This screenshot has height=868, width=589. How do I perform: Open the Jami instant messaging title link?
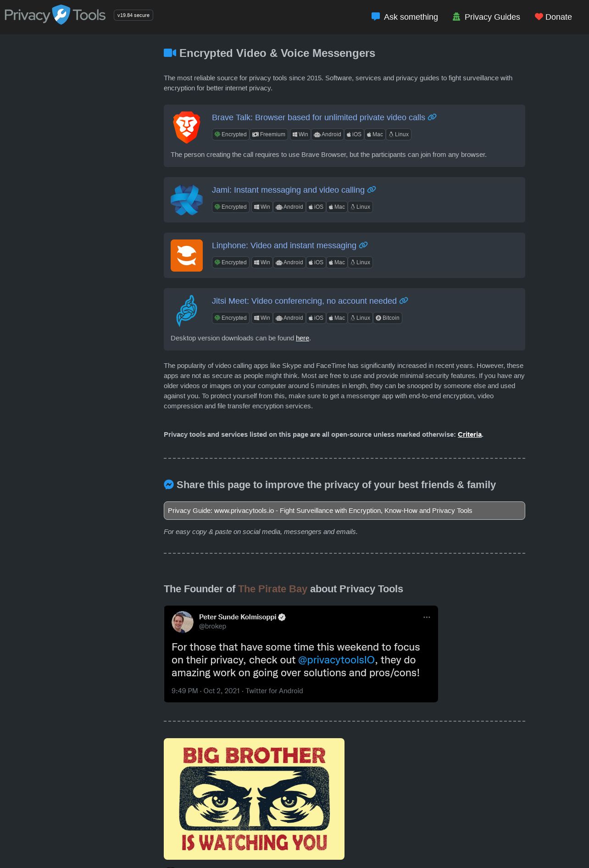point(288,190)
